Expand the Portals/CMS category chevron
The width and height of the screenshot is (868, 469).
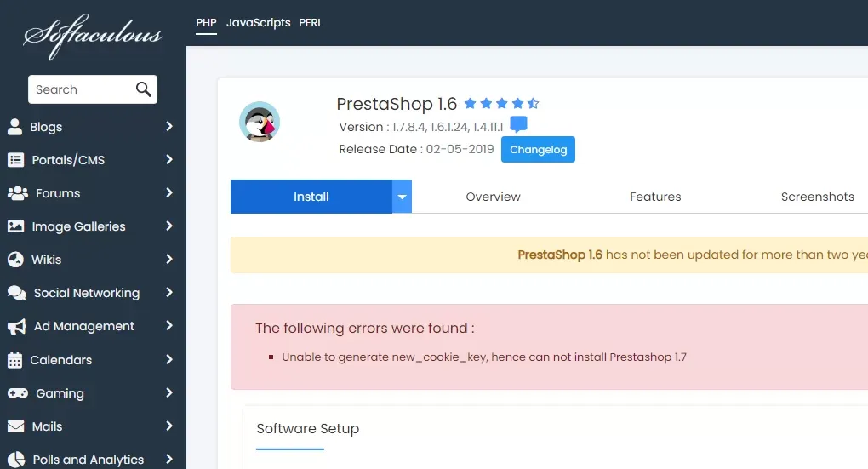168,159
